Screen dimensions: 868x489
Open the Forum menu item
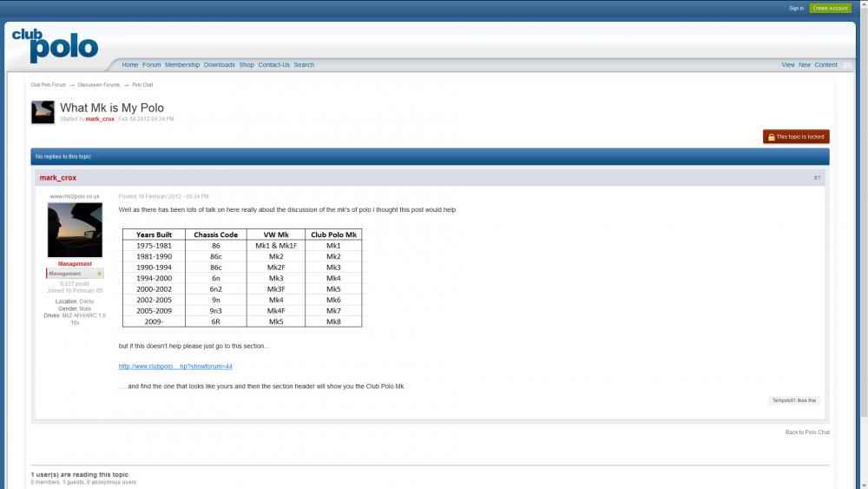coord(152,65)
